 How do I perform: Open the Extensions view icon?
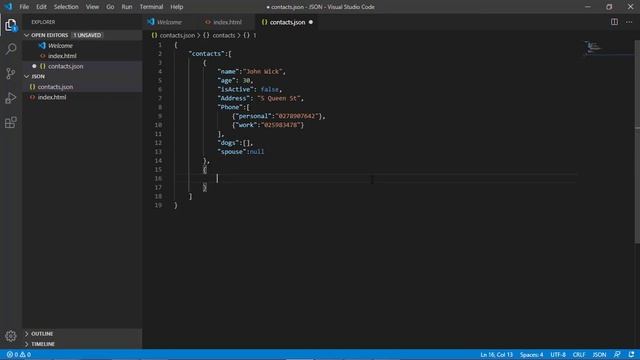pos(11,122)
